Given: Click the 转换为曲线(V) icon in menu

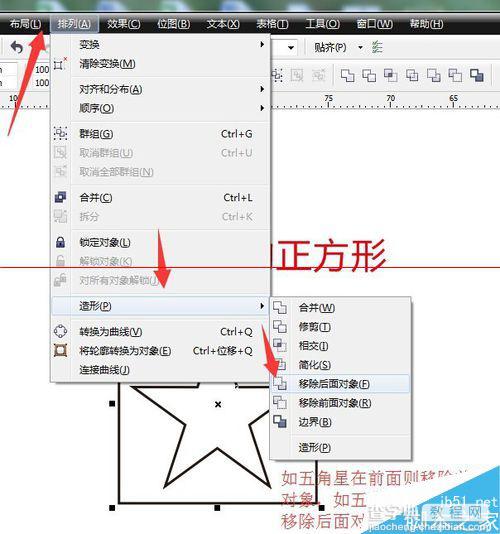Looking at the screenshot, I should point(60,331).
